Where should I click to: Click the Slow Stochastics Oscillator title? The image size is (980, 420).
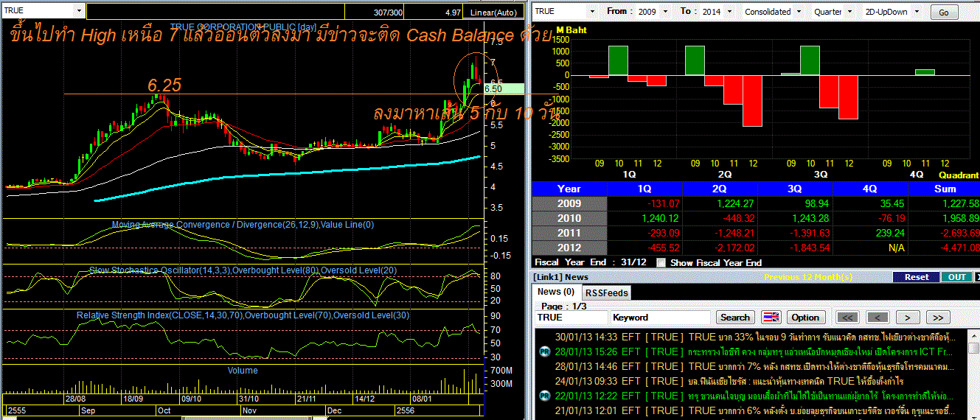pyautogui.click(x=243, y=270)
